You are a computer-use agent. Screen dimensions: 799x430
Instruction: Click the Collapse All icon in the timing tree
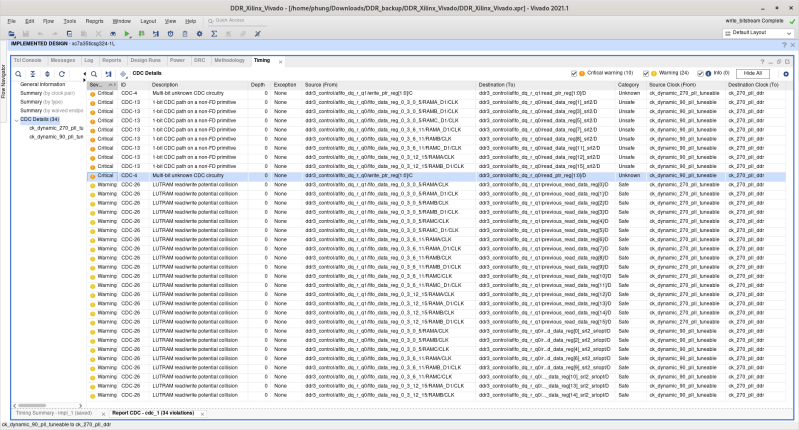pyautogui.click(x=33, y=74)
